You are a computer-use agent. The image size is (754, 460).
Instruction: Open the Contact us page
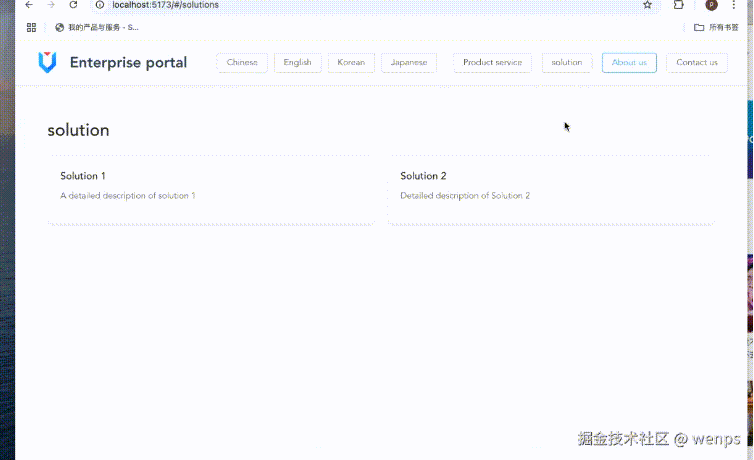697,62
